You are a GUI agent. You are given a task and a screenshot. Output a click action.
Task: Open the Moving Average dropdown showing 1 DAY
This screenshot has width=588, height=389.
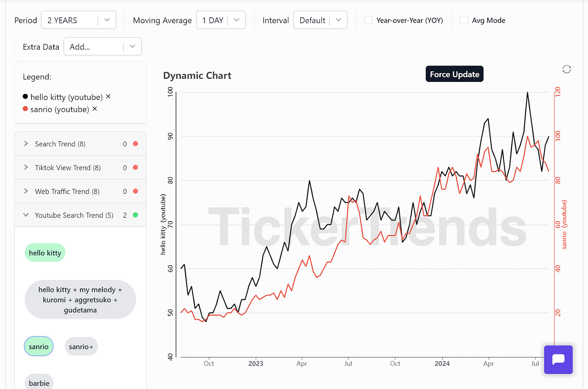pos(221,20)
